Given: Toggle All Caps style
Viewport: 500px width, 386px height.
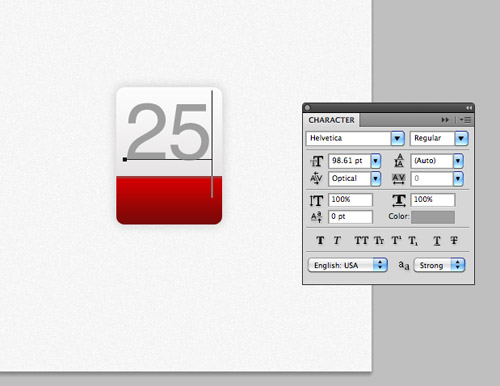Looking at the screenshot, I should click(361, 240).
